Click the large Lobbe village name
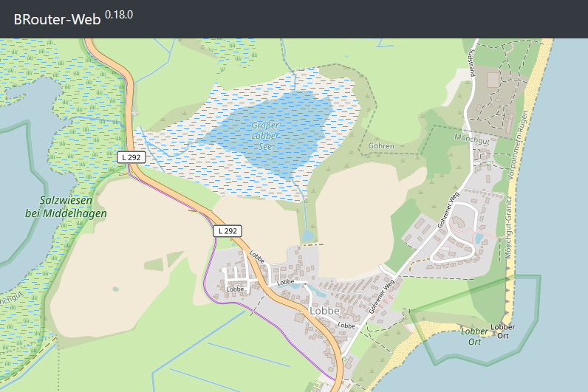The height and width of the screenshot is (392, 588). click(324, 311)
